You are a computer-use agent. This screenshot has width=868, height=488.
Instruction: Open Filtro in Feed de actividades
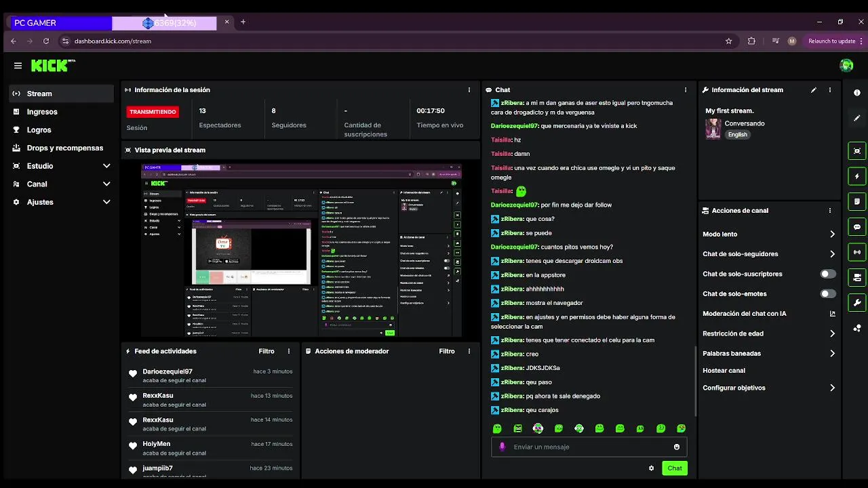(x=267, y=351)
